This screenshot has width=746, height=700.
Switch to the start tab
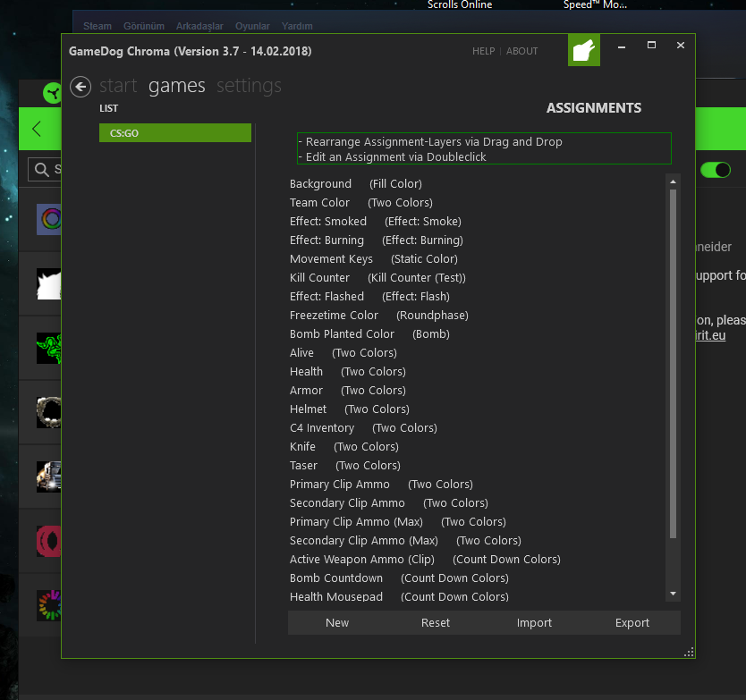click(118, 86)
